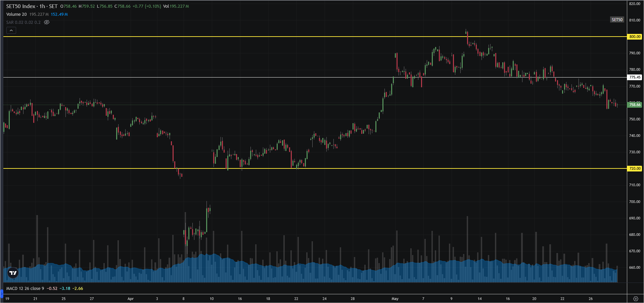644x303 pixels.
Task: Select the yellow horizontal line at 720.00
Action: (x=315, y=168)
